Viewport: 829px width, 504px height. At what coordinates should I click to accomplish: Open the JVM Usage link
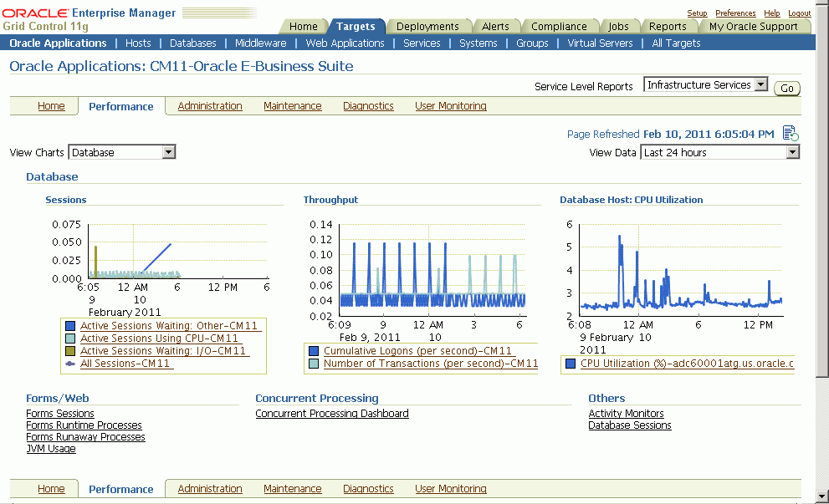(51, 449)
